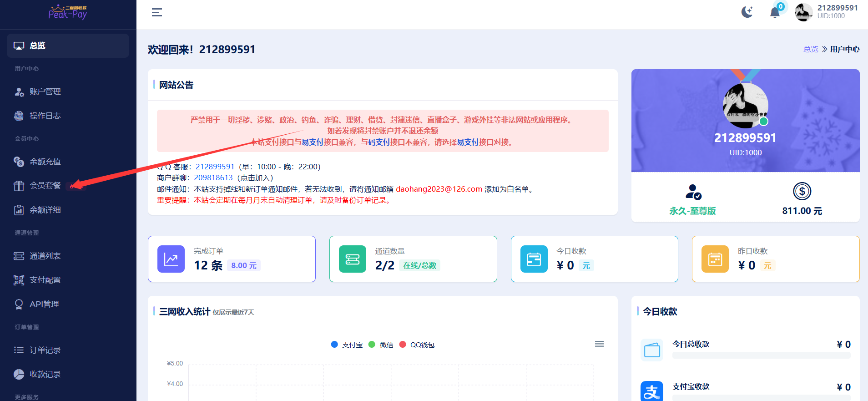Open the notification bell

(775, 12)
